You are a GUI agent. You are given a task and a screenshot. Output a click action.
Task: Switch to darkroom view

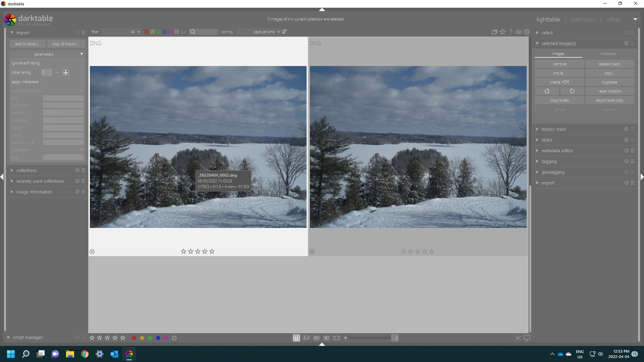tap(583, 19)
